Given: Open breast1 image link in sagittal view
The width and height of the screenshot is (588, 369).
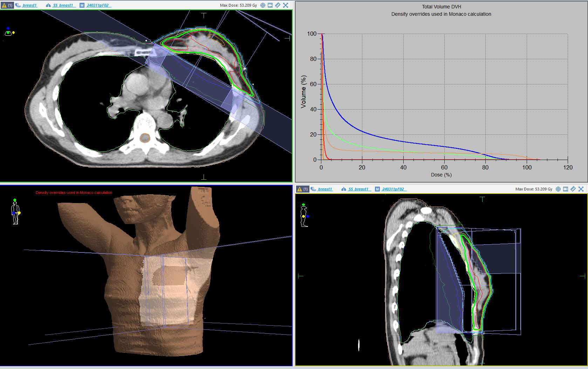Looking at the screenshot, I should point(324,189).
